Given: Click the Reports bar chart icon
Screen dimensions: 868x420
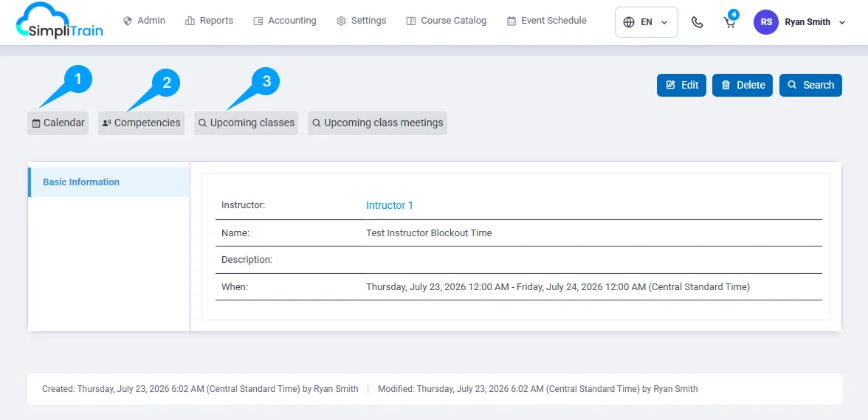Looking at the screenshot, I should point(190,21).
